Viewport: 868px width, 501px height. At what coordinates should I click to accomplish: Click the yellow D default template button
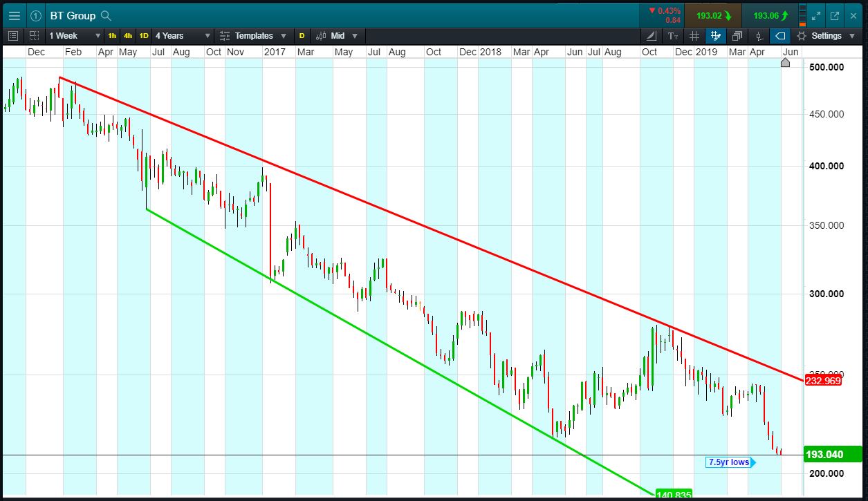tap(302, 35)
